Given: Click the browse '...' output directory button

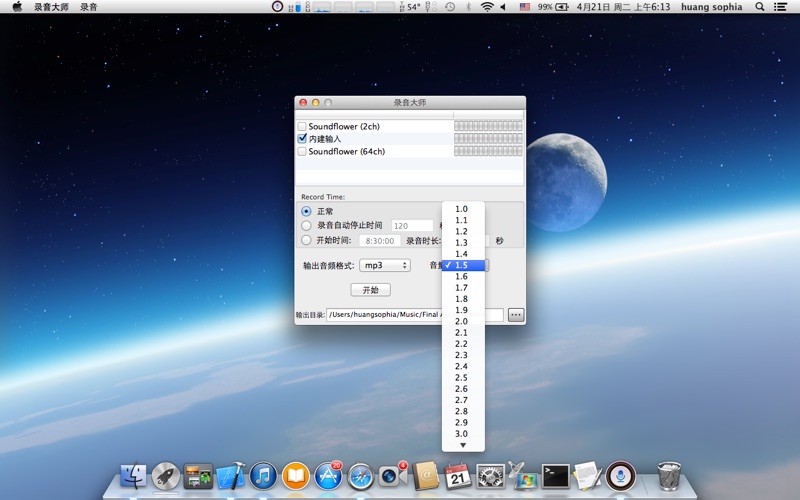Looking at the screenshot, I should (516, 315).
